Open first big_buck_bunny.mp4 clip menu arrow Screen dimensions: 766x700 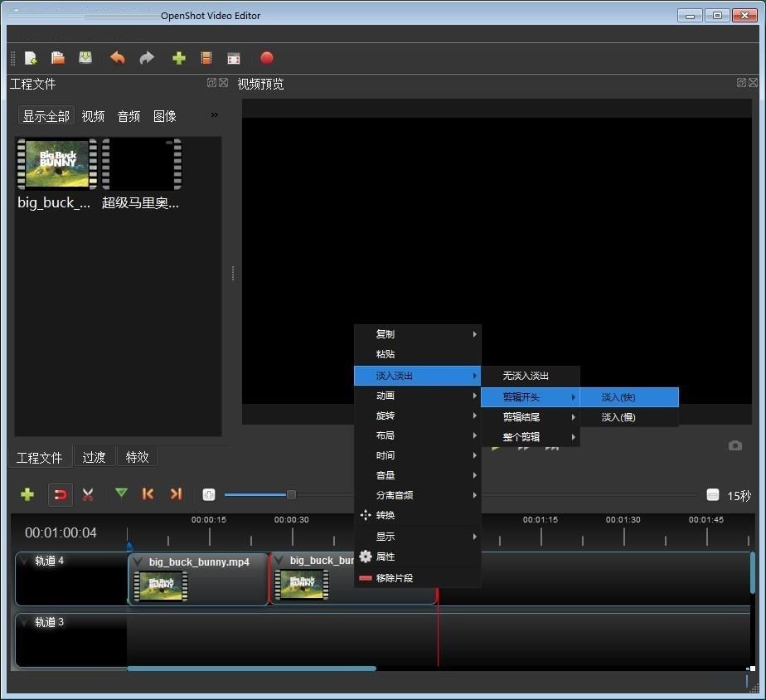pos(138,561)
